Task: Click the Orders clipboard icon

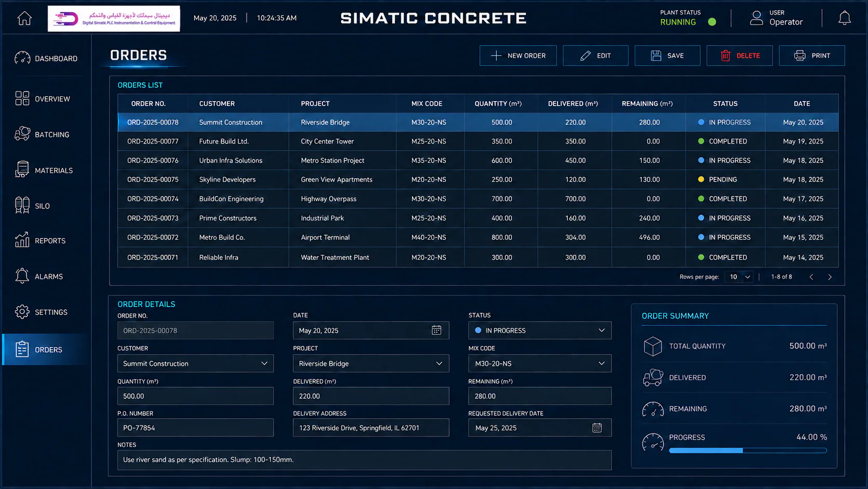Action: pyautogui.click(x=22, y=349)
